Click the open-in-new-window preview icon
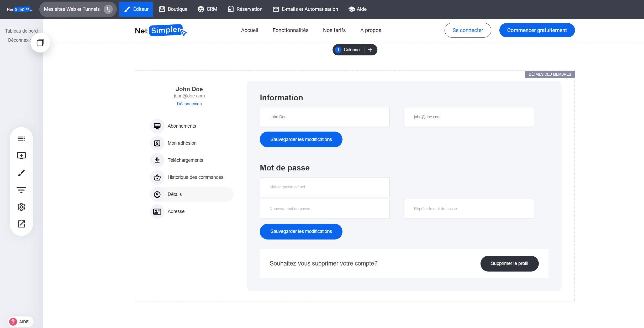The width and height of the screenshot is (644, 328). tap(21, 224)
